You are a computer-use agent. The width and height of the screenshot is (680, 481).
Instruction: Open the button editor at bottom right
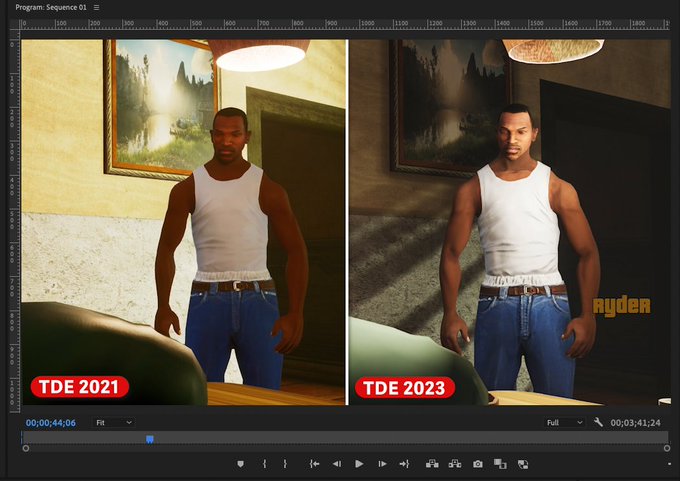tap(669, 464)
